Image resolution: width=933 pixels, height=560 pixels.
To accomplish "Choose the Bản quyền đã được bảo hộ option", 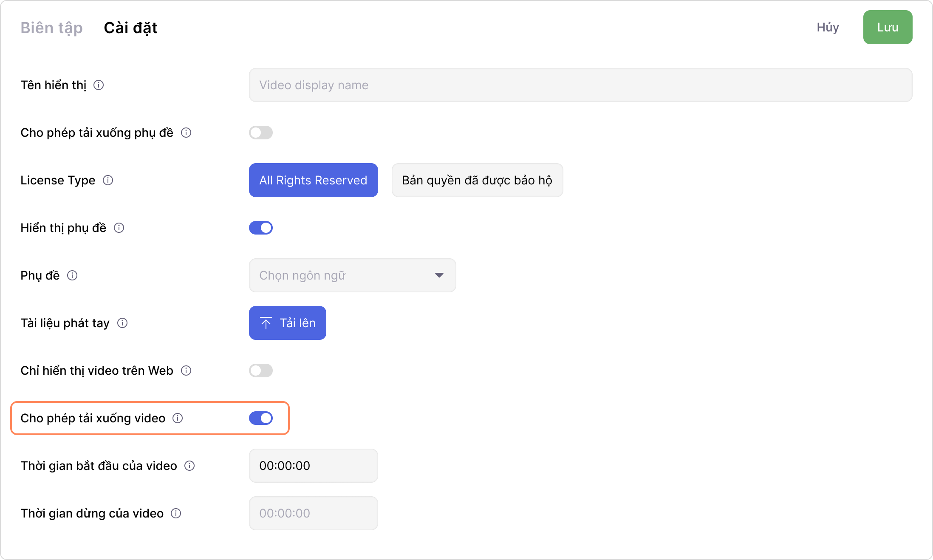I will (x=477, y=180).
